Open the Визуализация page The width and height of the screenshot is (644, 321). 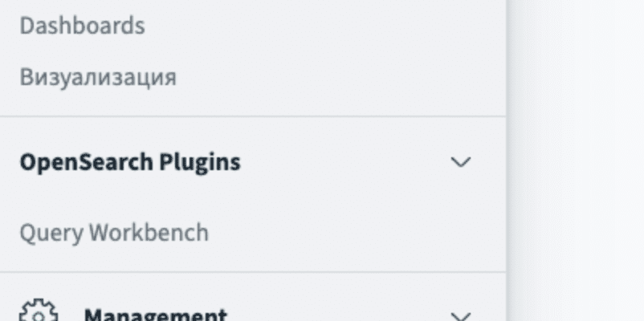click(98, 78)
